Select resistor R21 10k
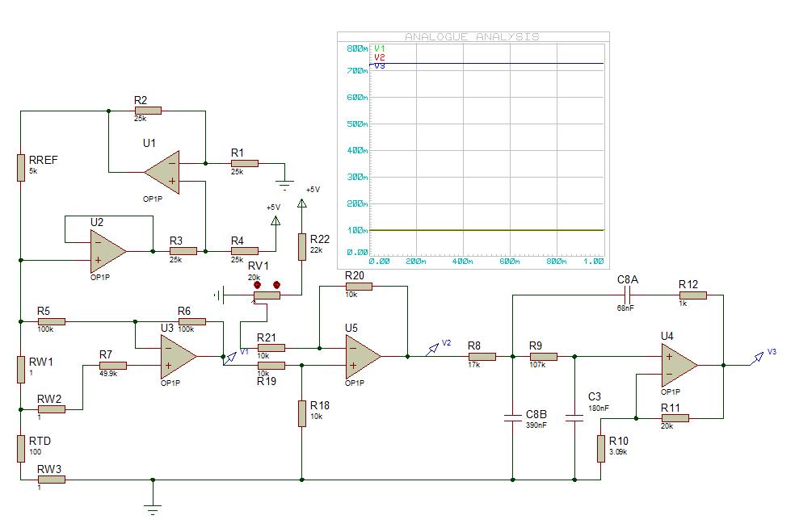Screen dimensions: 795x532 pyautogui.click(x=271, y=348)
